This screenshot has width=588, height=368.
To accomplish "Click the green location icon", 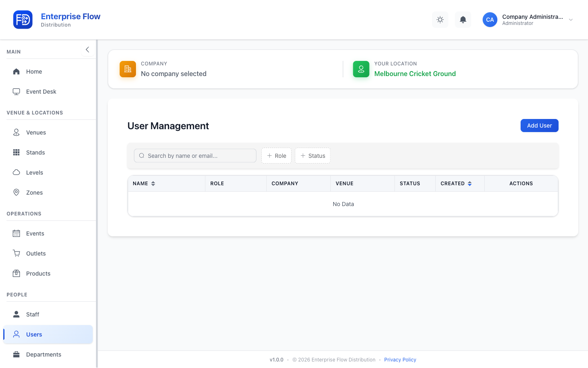I will 361,69.
